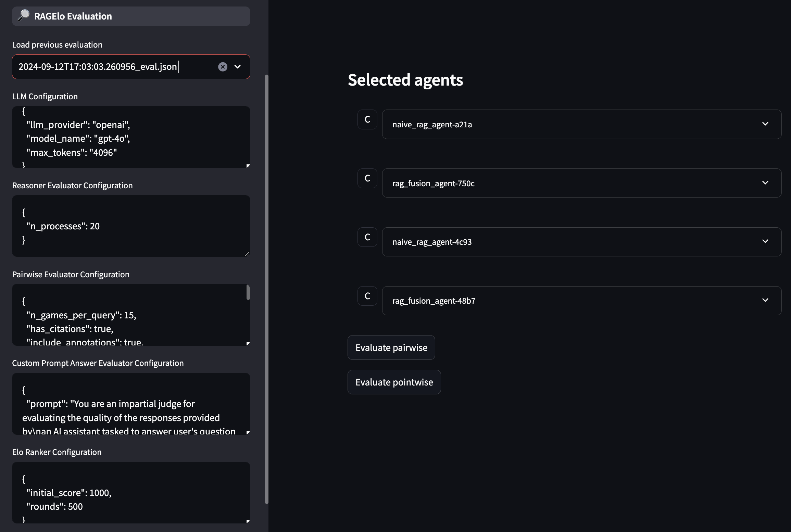791x532 pixels.
Task: Click the RAGElo Evaluation title bar
Action: (131, 16)
